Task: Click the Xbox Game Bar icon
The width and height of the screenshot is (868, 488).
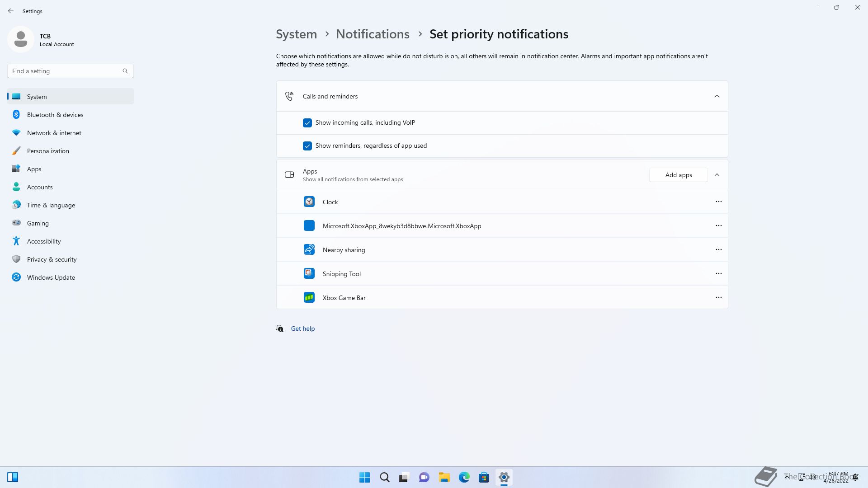Action: pos(309,297)
